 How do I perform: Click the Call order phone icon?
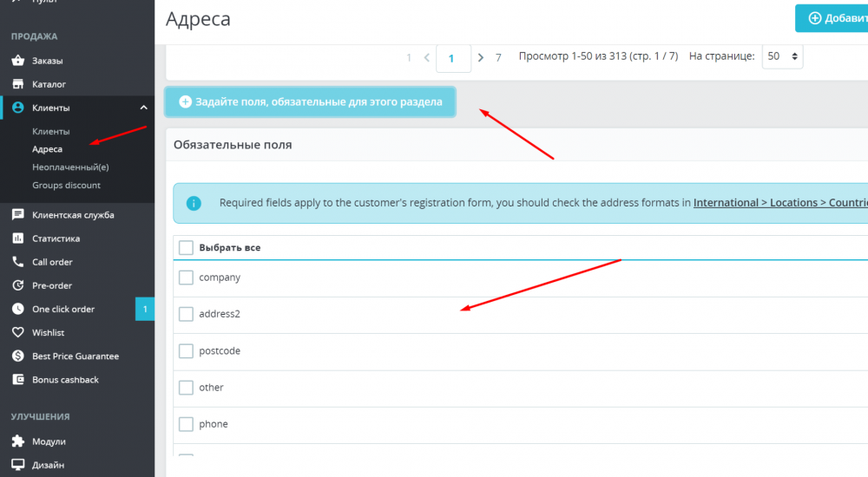tap(17, 262)
